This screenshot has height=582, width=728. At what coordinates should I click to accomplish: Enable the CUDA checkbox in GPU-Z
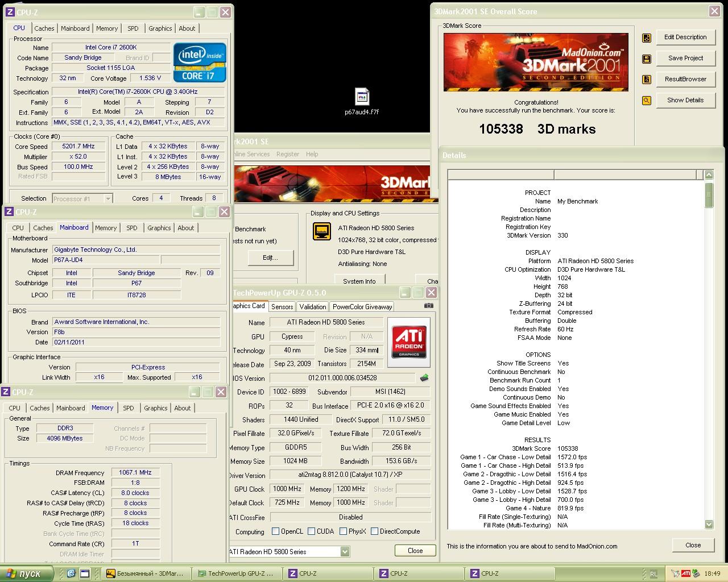[x=311, y=531]
